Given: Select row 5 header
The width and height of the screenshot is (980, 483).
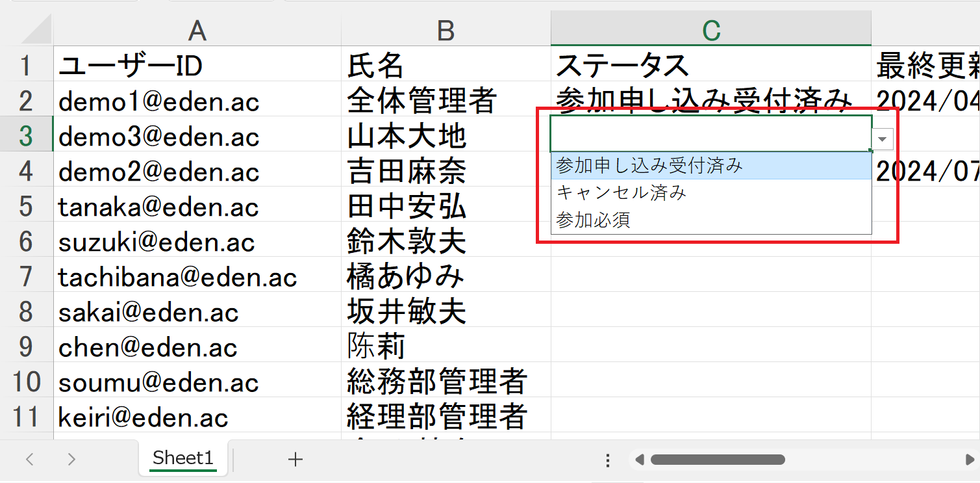Looking at the screenshot, I should (27, 204).
